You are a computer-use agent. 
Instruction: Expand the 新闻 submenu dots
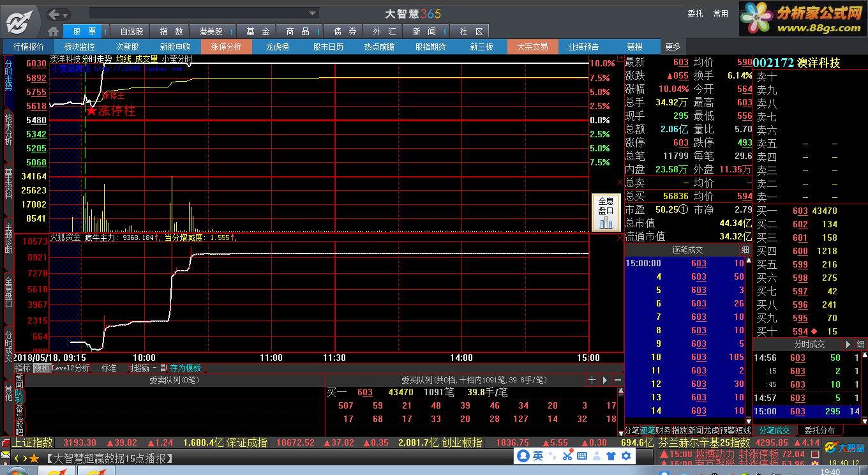click(x=444, y=31)
